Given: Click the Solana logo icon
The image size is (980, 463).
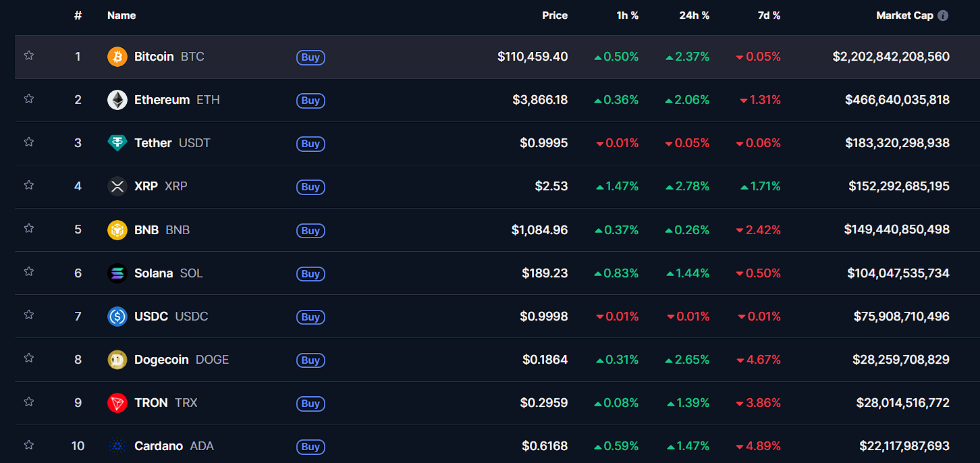Looking at the screenshot, I should point(117,273).
